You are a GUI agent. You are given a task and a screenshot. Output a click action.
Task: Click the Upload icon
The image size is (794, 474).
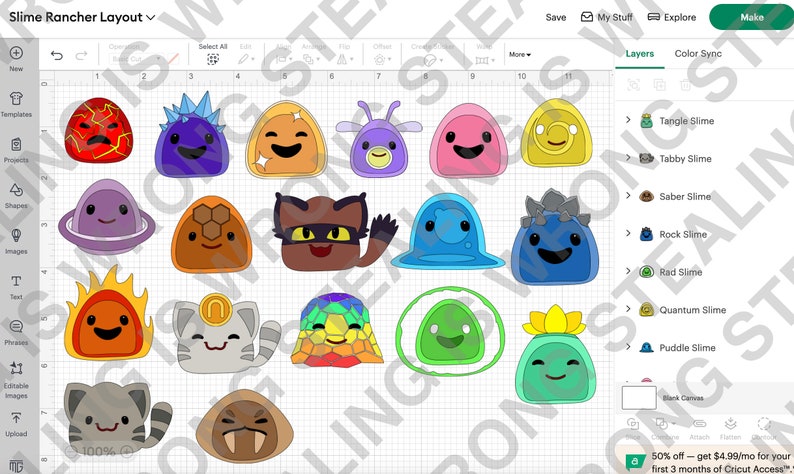pyautogui.click(x=16, y=418)
